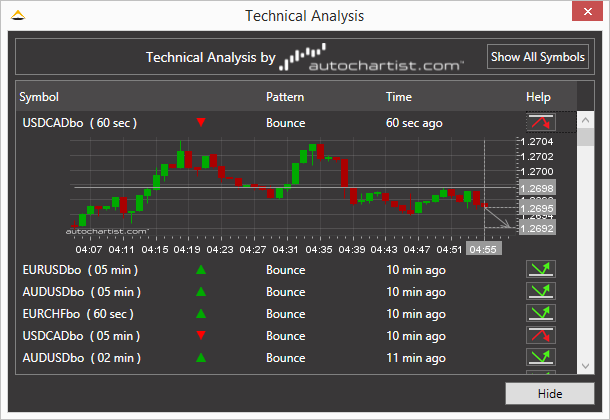This screenshot has height=420, width=610.
Task: Click the help pattern icon for USDCADbo 60 sec
Action: 540,123
